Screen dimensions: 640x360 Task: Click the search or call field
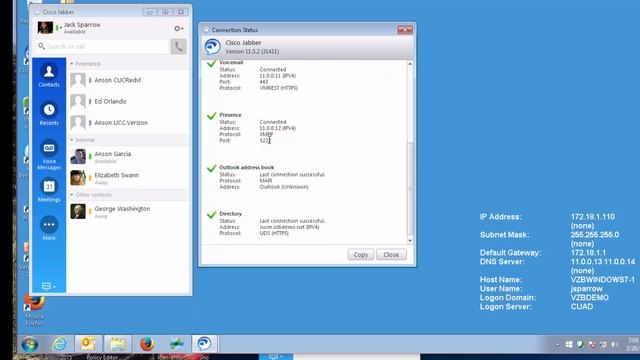[102, 47]
